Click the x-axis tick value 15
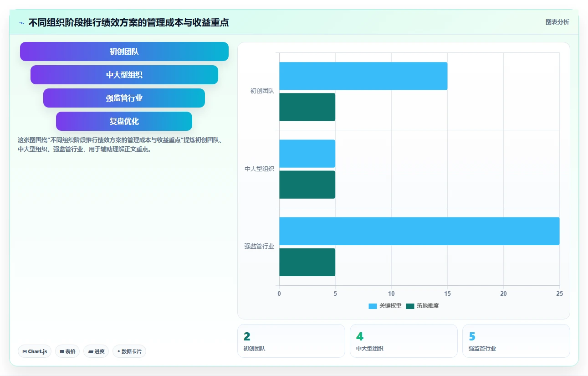The height and width of the screenshot is (376, 588). (x=447, y=294)
